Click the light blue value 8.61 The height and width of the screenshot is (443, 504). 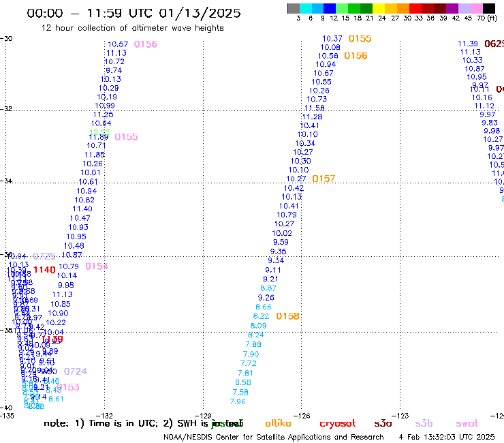coord(56,399)
